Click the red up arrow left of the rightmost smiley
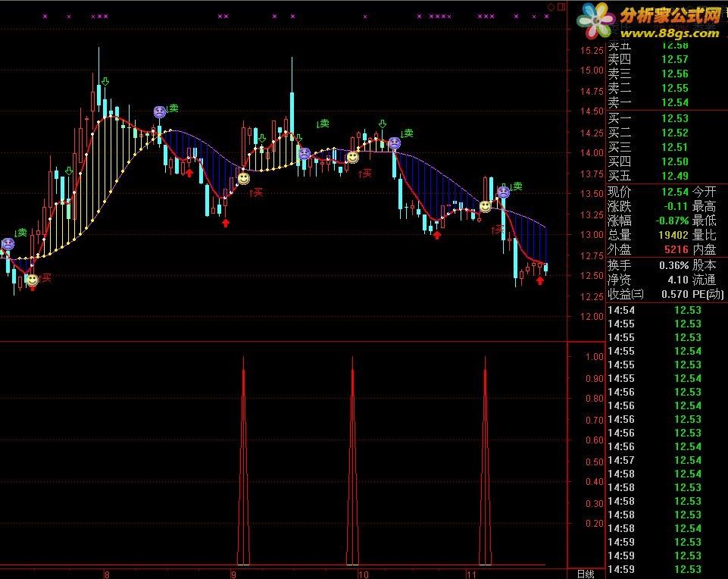Viewport: 728px width, 579px height. tap(437, 235)
